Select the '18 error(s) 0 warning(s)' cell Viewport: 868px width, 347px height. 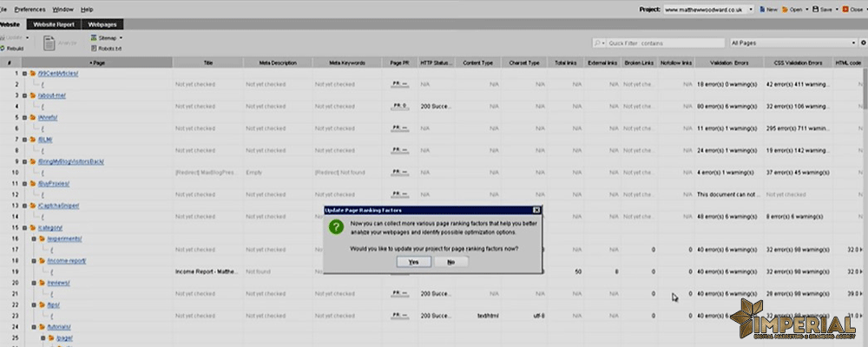pos(730,84)
